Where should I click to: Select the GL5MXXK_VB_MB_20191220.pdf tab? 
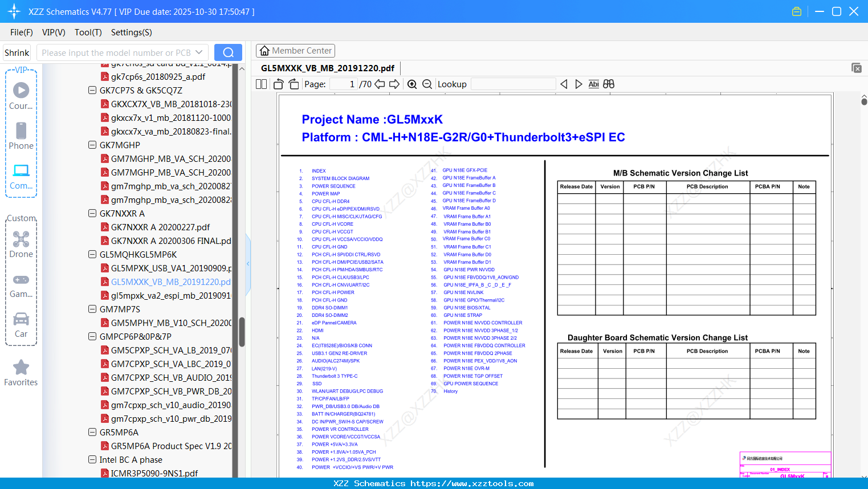coord(328,68)
